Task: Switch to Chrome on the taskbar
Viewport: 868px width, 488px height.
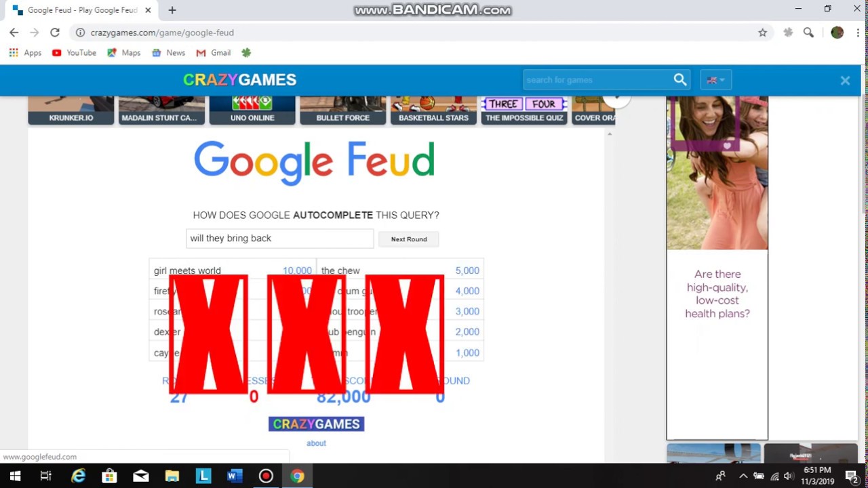Action: tap(297, 476)
